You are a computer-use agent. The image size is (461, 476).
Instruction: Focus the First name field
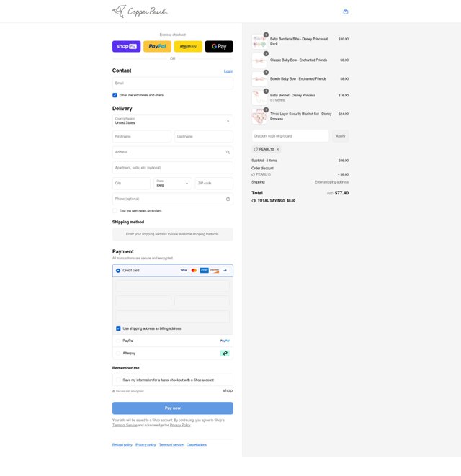tap(142, 137)
